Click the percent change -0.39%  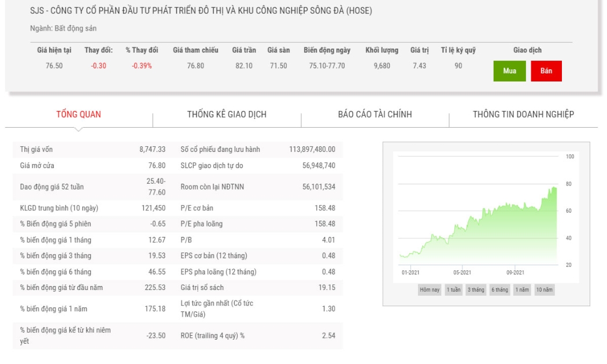tap(142, 66)
